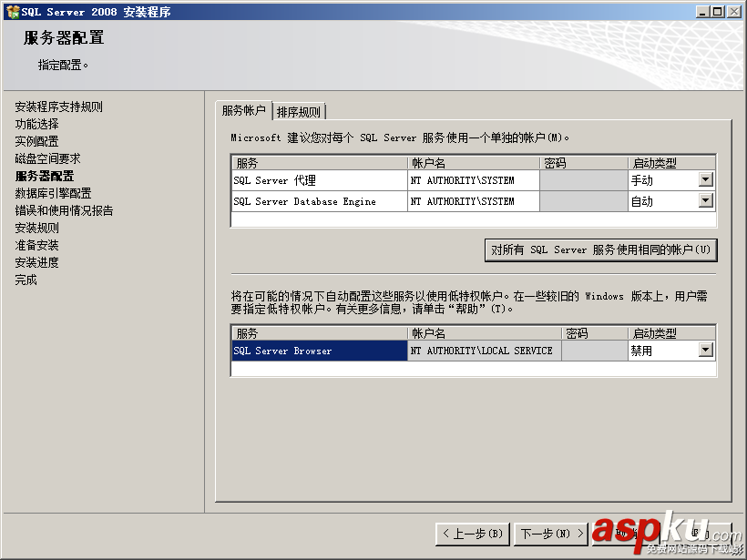747x560 pixels.
Task: Select the SQL Server Database Engine service row
Action: point(319,201)
